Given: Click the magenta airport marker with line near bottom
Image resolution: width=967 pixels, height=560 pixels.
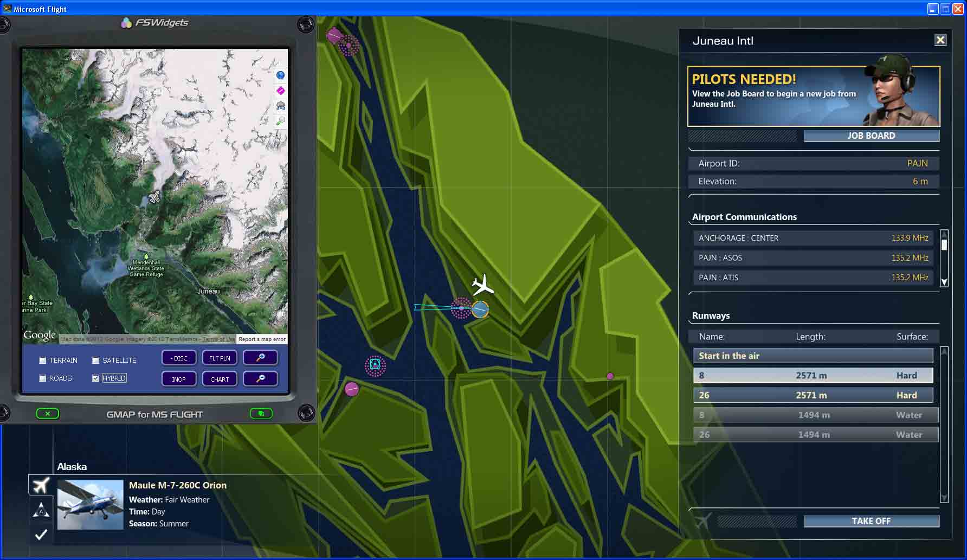Looking at the screenshot, I should coord(352,389).
